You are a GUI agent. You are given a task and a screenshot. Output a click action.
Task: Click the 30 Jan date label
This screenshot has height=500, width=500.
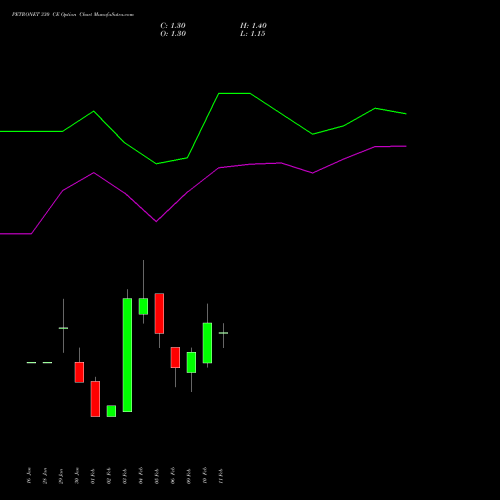(77, 476)
